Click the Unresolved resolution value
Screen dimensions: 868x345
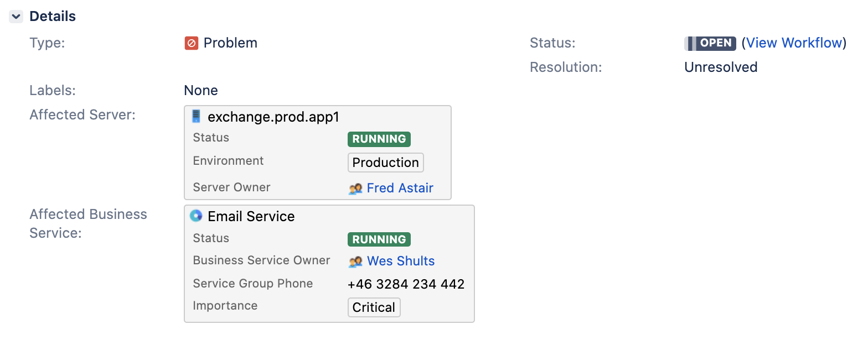click(720, 67)
